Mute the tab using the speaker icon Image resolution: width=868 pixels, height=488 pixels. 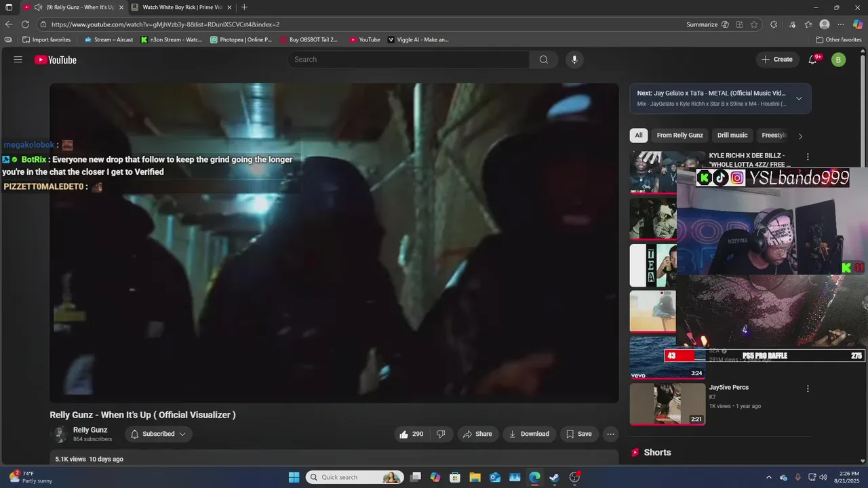[x=38, y=7]
